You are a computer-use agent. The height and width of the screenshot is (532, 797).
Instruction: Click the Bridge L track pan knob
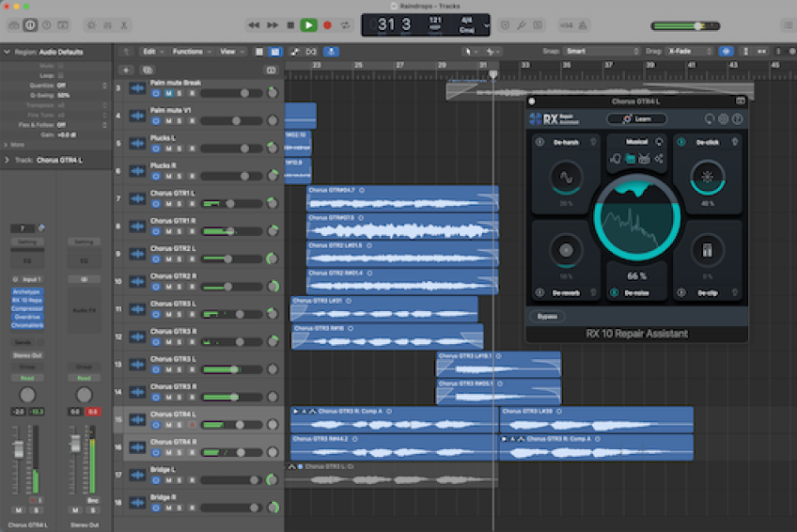coord(273,479)
